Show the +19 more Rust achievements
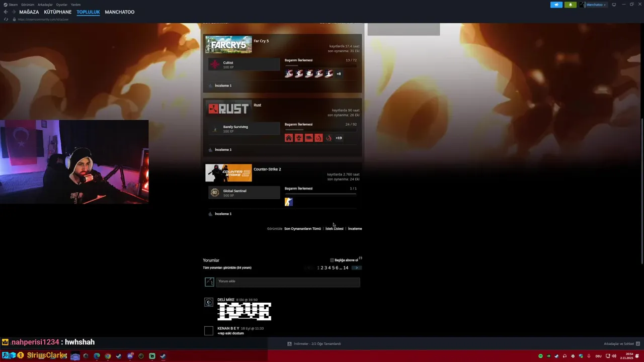644x362 pixels. [339, 138]
